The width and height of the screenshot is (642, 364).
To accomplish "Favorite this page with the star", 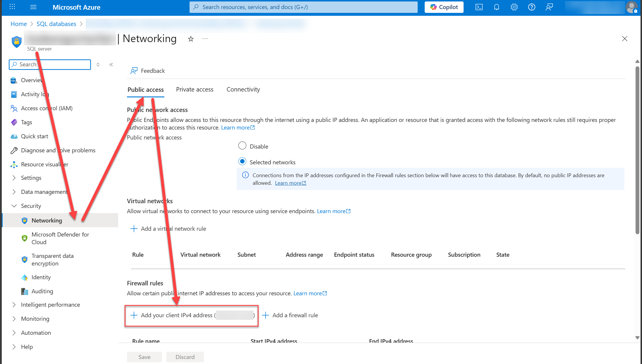I will [191, 39].
